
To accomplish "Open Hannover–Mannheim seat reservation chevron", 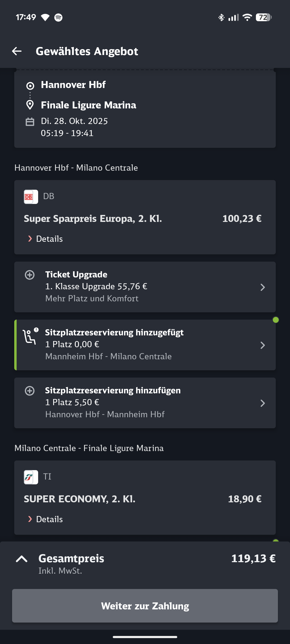I will (263, 403).
